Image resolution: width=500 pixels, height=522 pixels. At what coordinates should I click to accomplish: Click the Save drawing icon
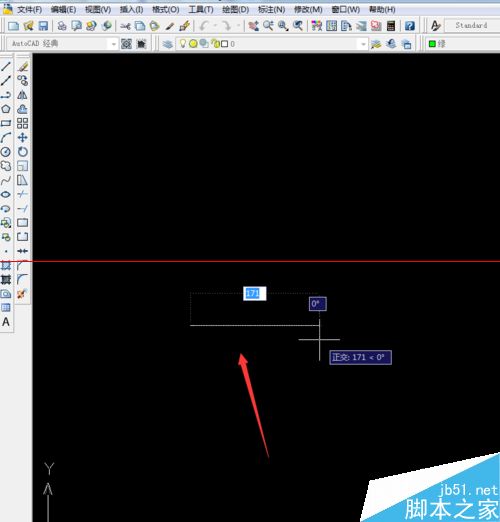[43, 26]
